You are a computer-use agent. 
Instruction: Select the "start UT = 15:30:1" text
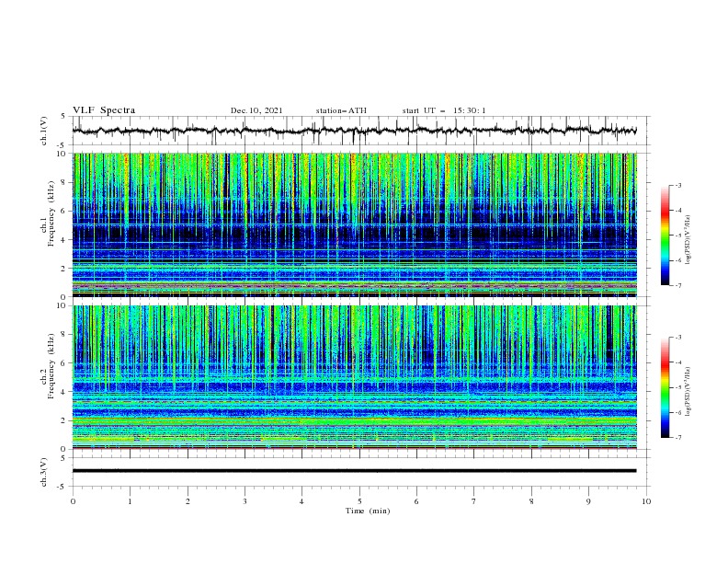click(444, 110)
